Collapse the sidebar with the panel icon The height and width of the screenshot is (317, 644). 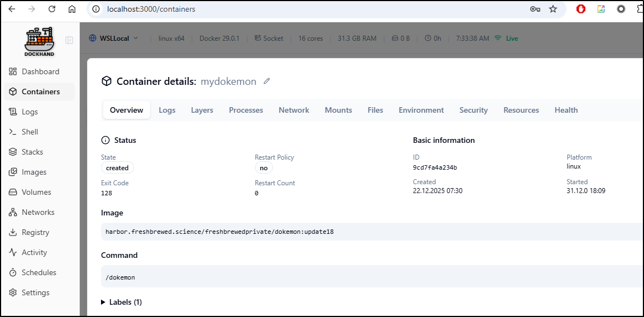point(69,40)
